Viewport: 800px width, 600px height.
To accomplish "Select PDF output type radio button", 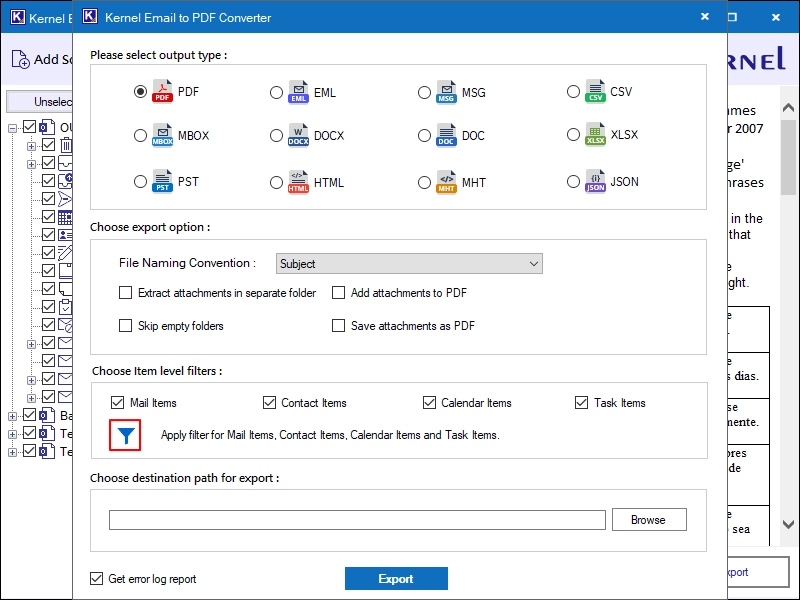I will pos(140,91).
